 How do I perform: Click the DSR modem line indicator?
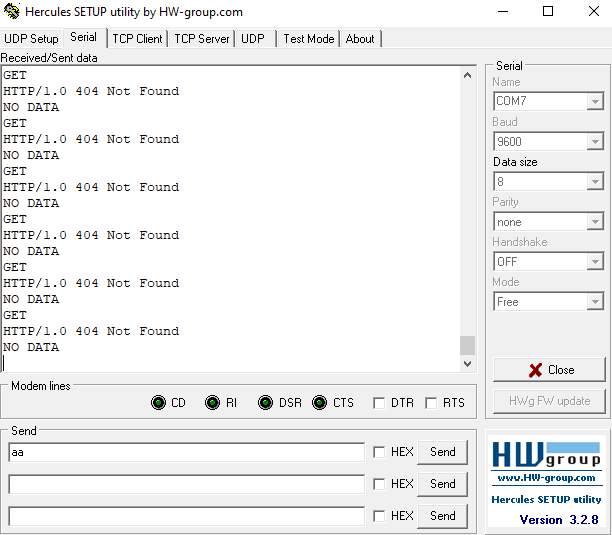[x=265, y=403]
